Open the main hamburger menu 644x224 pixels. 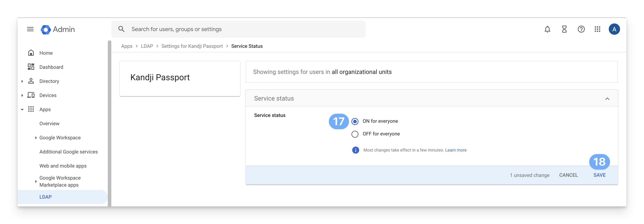(30, 29)
